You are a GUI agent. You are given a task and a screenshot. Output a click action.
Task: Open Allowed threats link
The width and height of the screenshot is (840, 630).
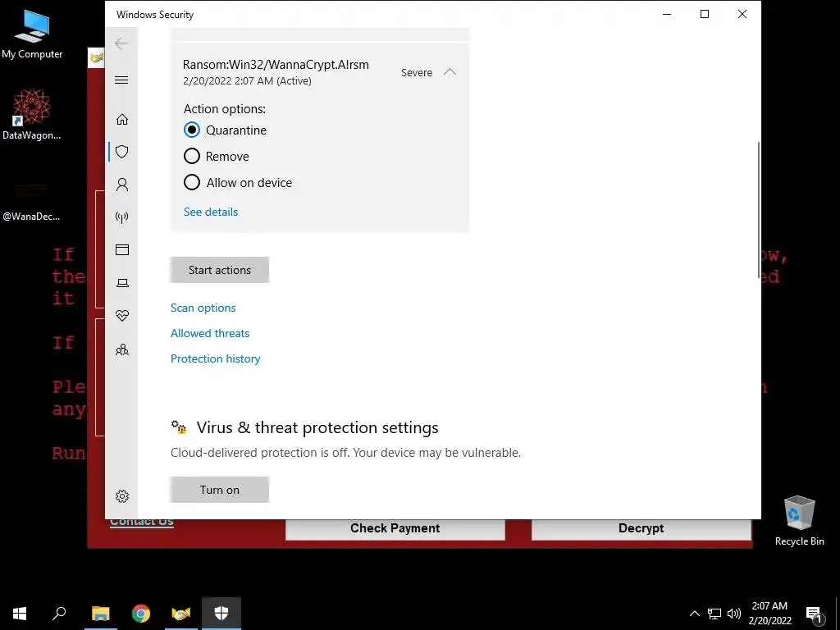210,333
